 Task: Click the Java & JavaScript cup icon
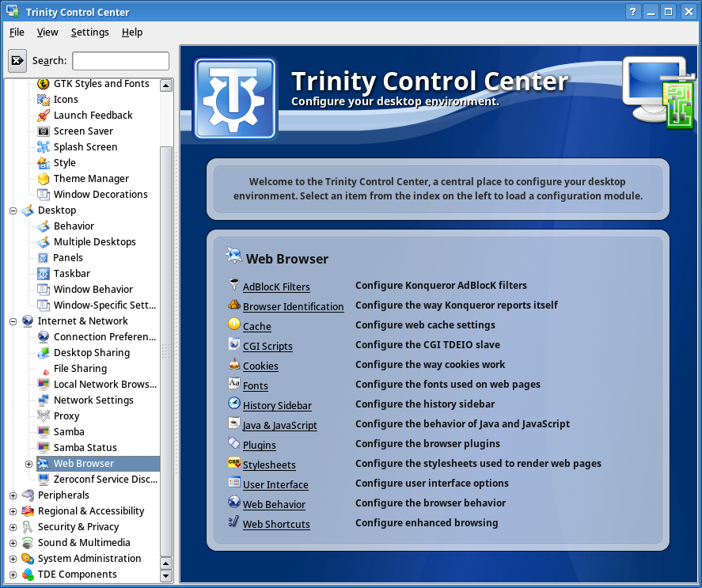233,423
